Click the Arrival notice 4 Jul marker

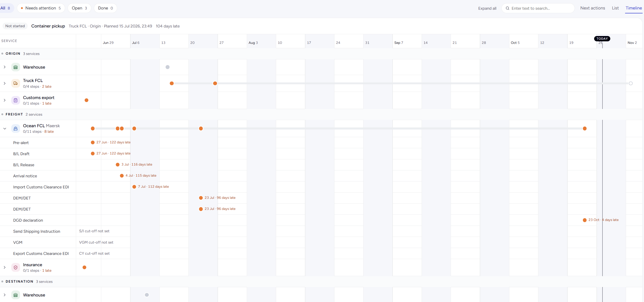click(122, 176)
